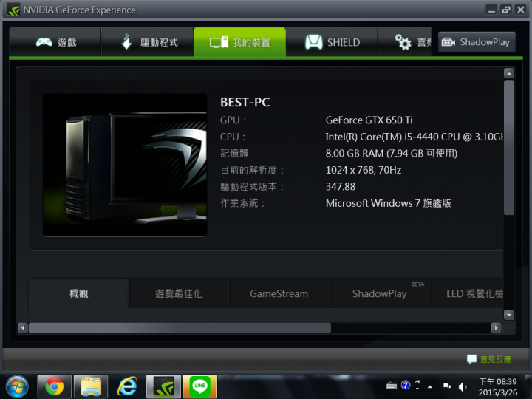The image size is (532, 399).
Task: Click the Intel Core i5-4440 CPU text
Action: [414, 137]
